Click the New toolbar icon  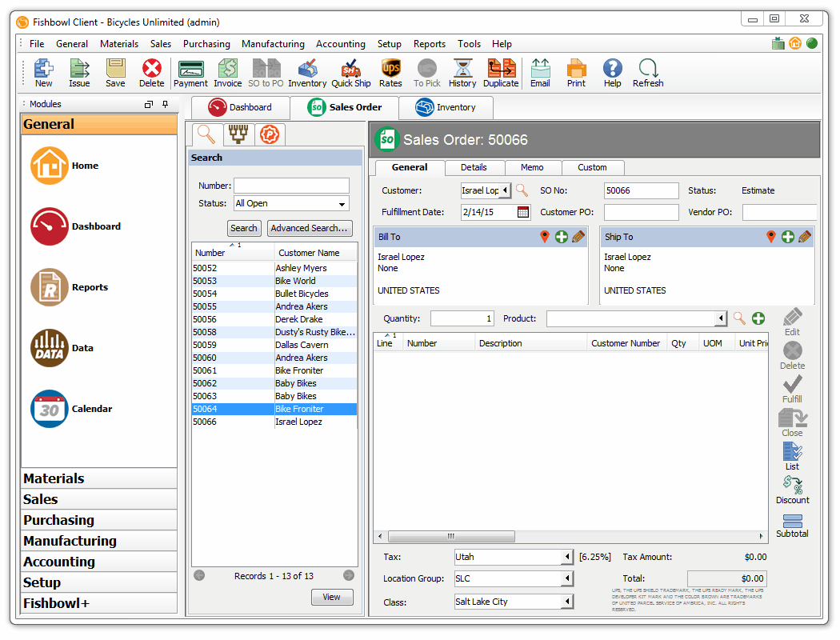pos(43,74)
